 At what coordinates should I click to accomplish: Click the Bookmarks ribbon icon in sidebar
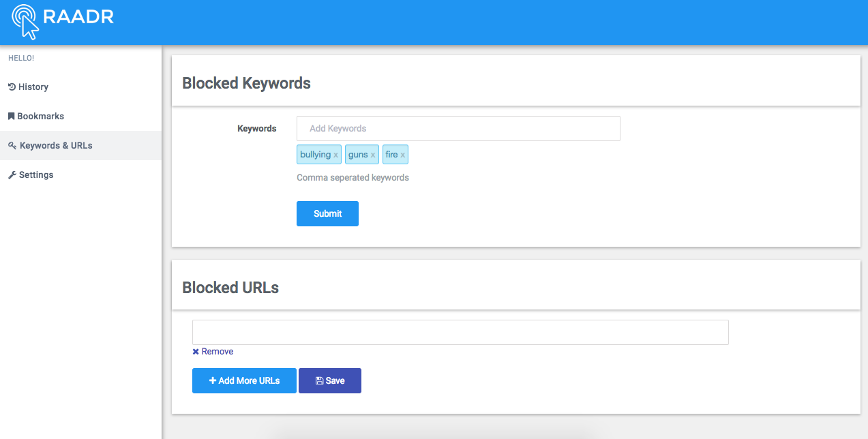[12, 117]
